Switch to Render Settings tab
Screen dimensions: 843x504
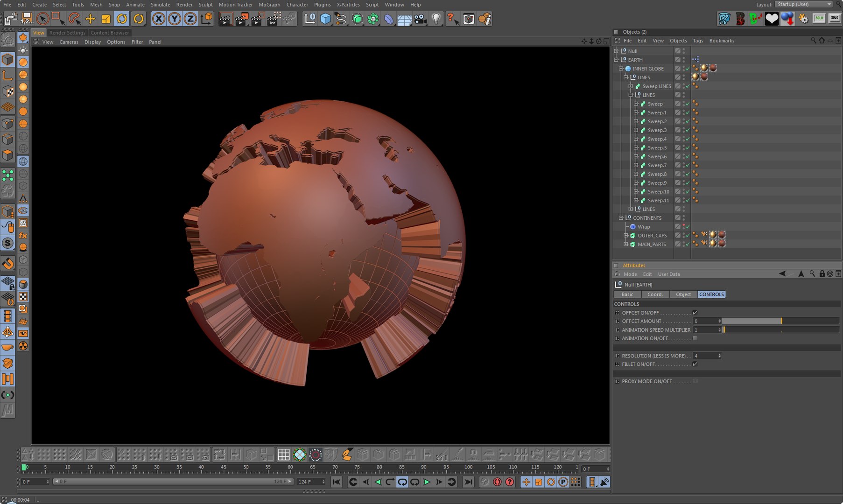[x=67, y=33]
